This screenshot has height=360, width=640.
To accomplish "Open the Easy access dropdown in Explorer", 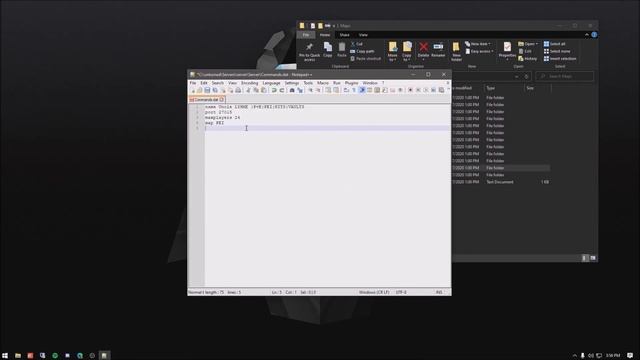I will pyautogui.click(x=480, y=51).
